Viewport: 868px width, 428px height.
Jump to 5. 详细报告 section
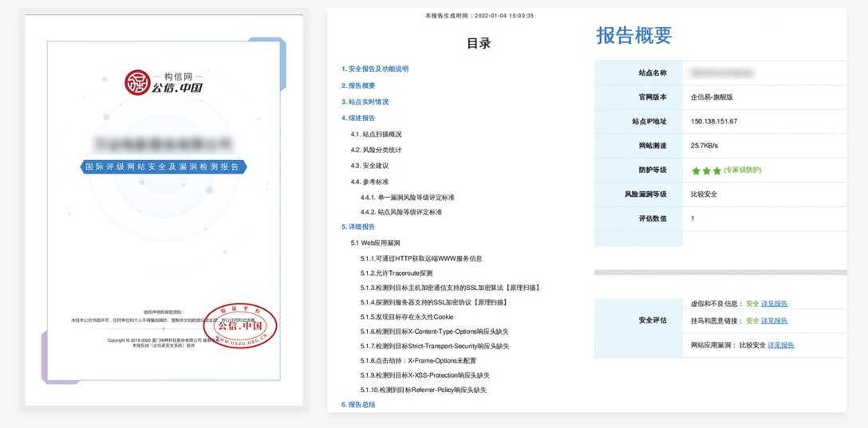358,227
